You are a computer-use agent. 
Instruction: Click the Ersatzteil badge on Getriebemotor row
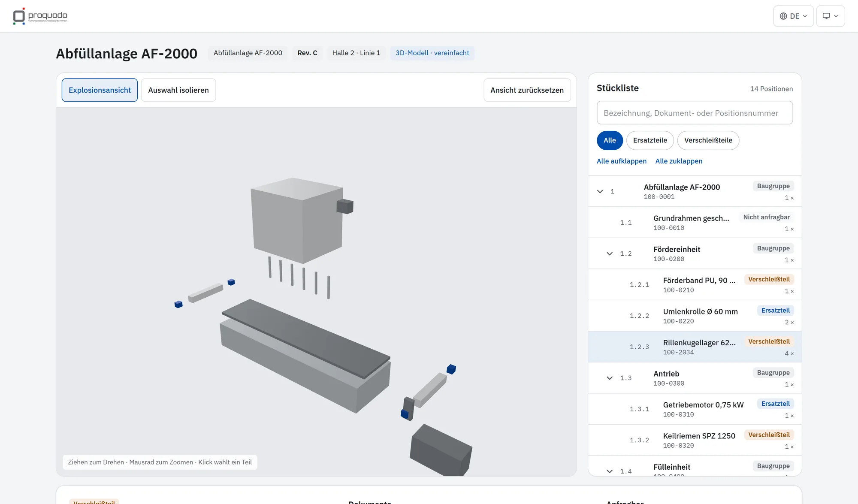pos(775,404)
